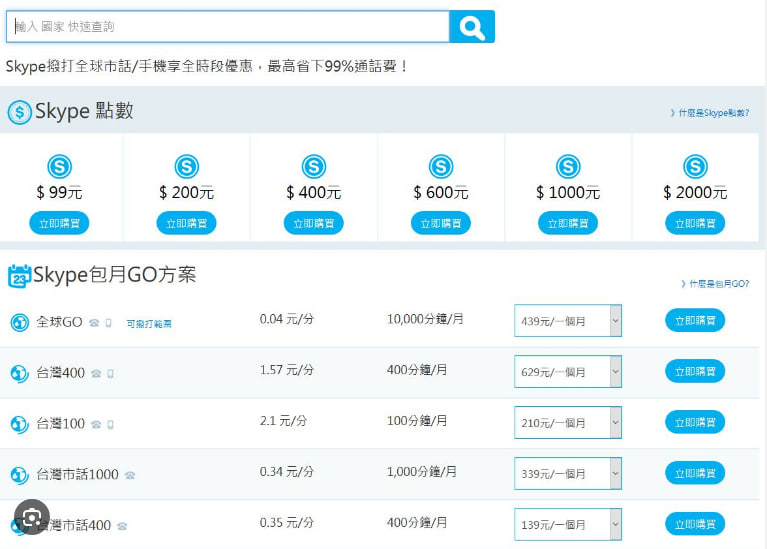
Task: Buy the $ 400元 Skype credit
Action: pos(314,223)
